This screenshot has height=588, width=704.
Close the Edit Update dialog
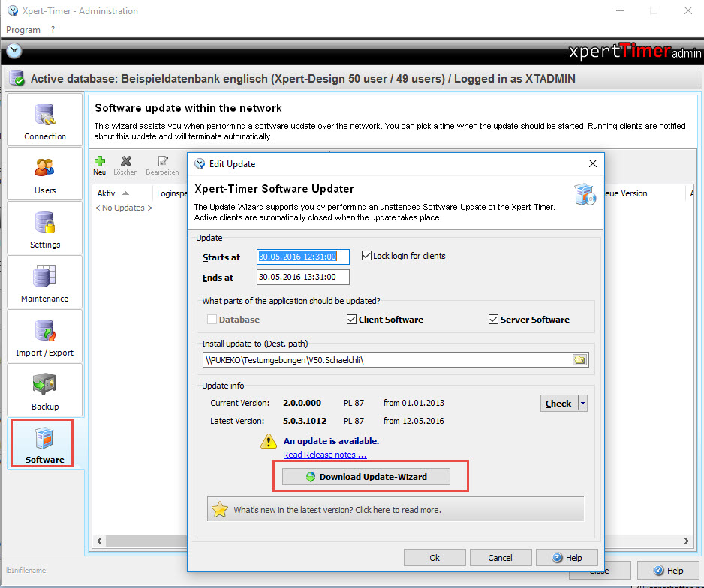click(593, 163)
